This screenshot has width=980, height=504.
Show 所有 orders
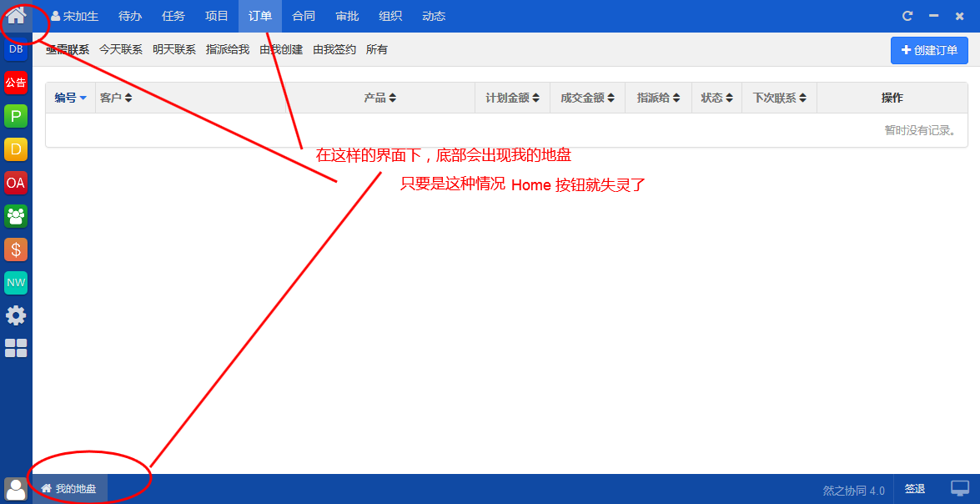click(377, 50)
